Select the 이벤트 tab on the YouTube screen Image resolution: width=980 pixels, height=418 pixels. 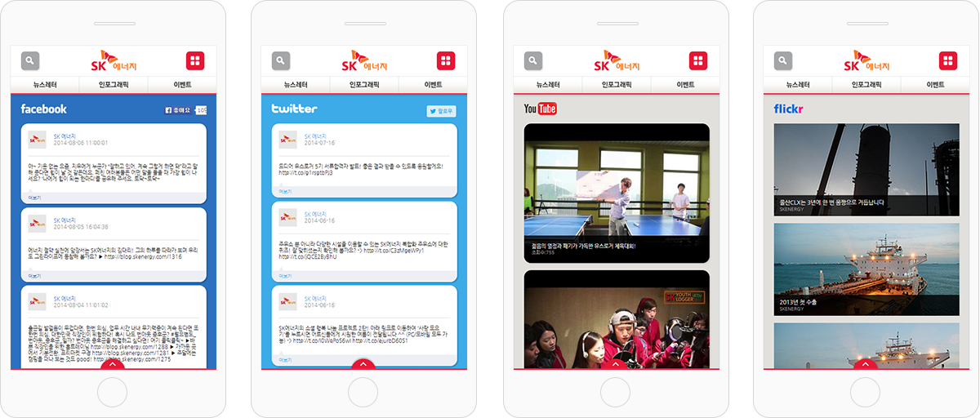(x=684, y=85)
